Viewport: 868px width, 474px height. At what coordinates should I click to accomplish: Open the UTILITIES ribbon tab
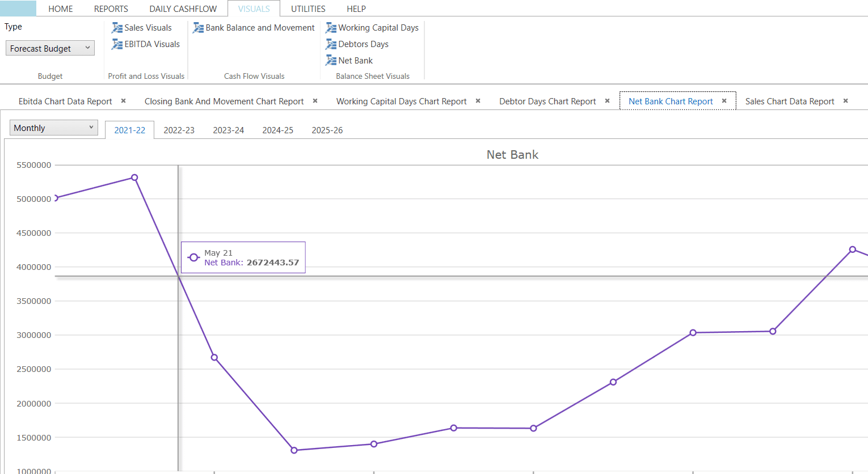[308, 9]
